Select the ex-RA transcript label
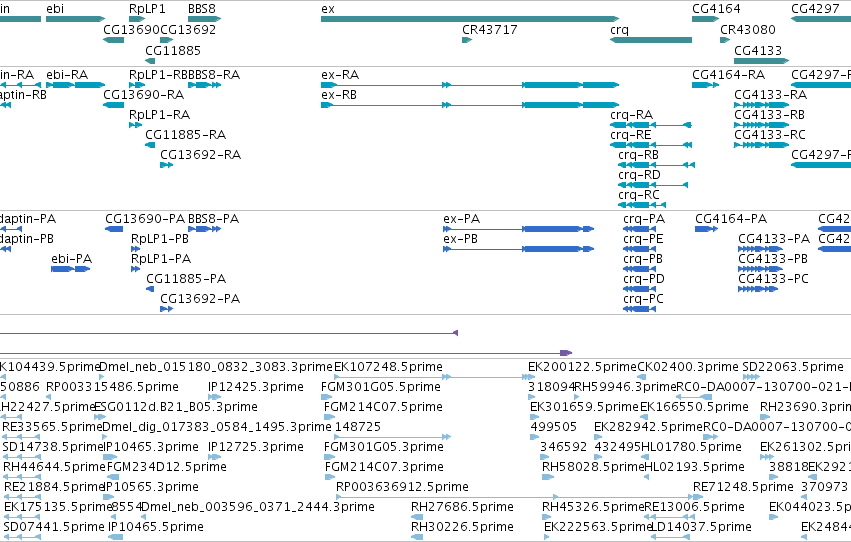Screen dimensions: 851x542 340,75
